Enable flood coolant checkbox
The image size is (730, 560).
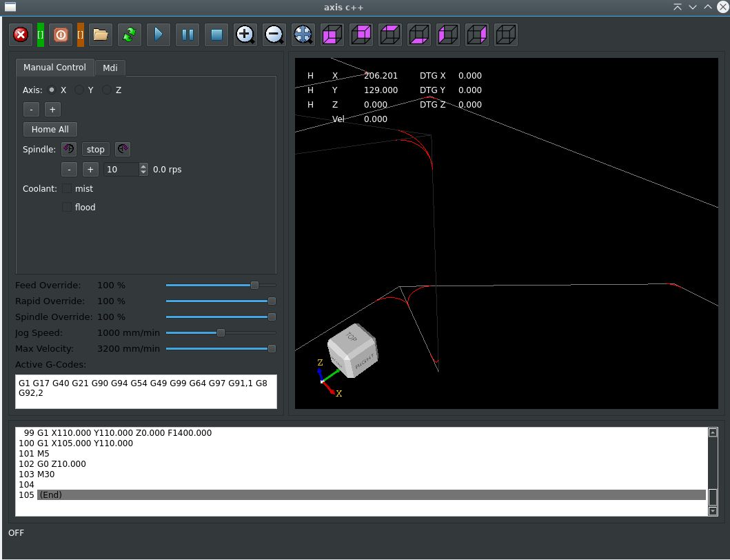tap(67, 208)
